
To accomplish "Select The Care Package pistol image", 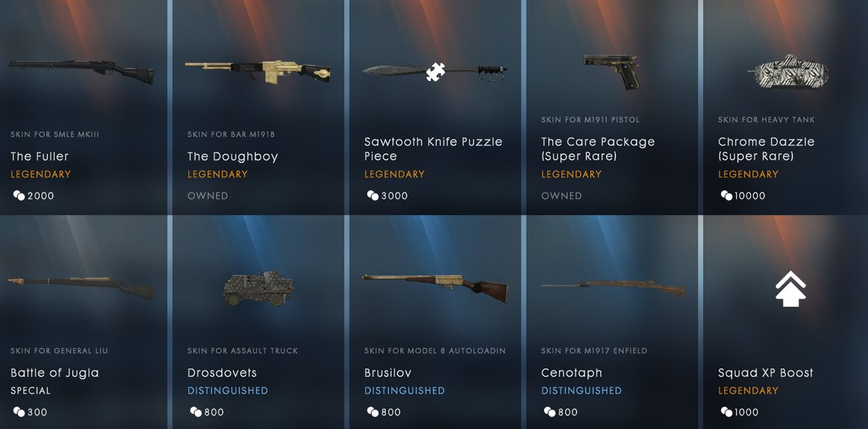I will [612, 72].
